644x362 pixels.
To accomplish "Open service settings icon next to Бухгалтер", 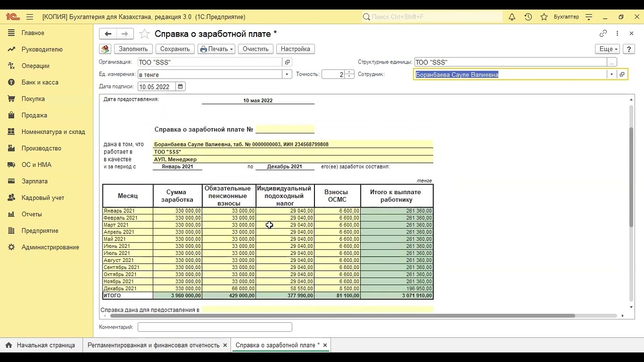I will [589, 17].
